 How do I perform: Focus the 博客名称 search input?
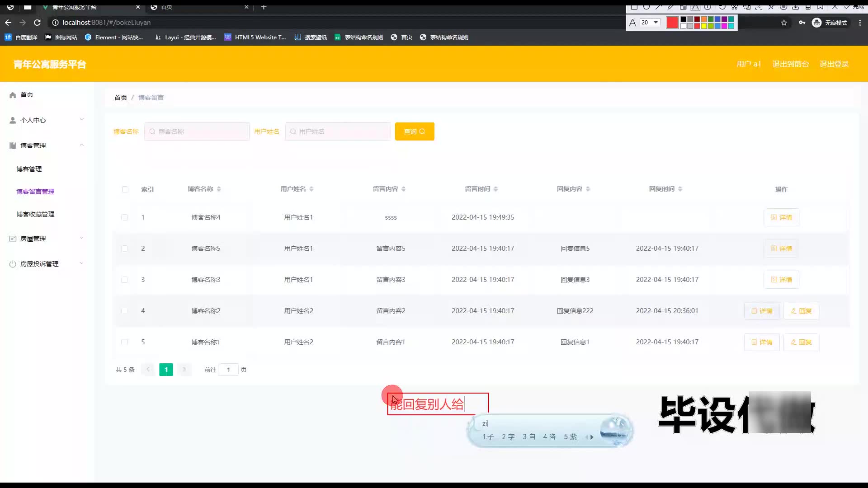[197, 131]
